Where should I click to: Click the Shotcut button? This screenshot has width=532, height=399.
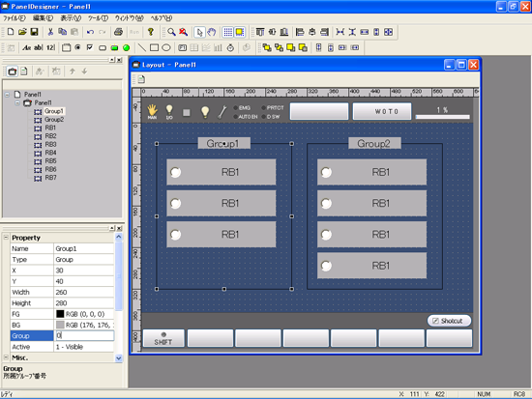pyautogui.click(x=449, y=321)
